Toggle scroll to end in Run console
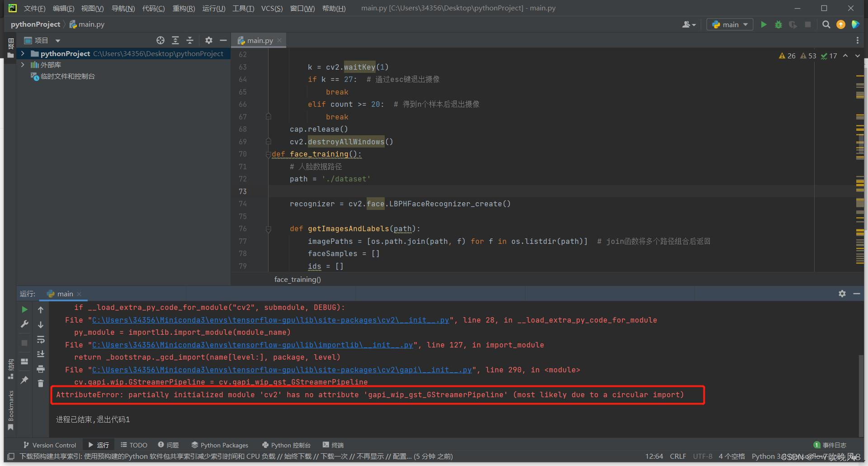The width and height of the screenshot is (868, 466). click(41, 354)
